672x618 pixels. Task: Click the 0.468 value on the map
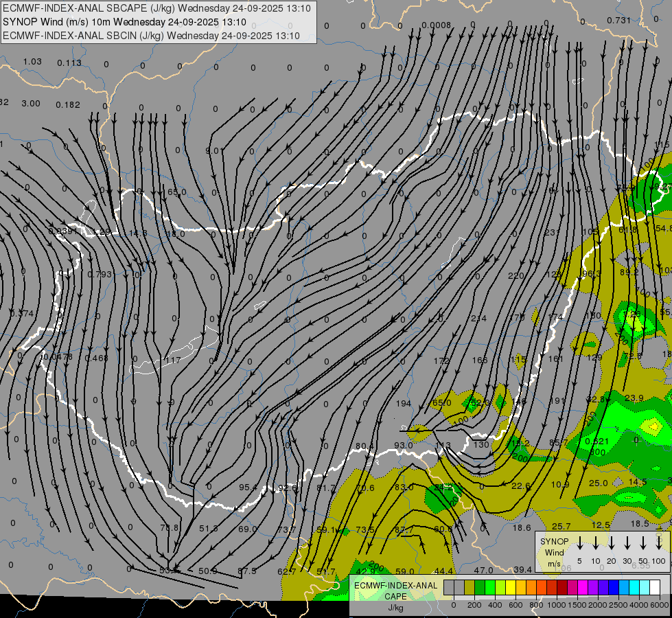coord(96,358)
